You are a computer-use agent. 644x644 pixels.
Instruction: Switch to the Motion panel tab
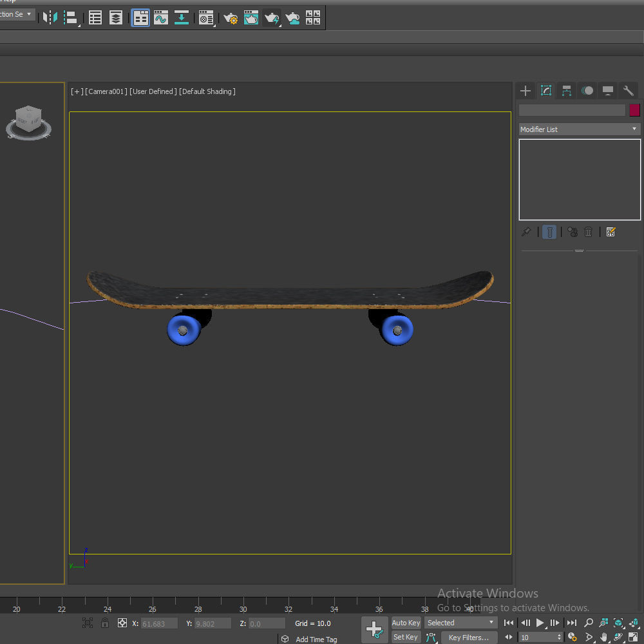(x=587, y=91)
